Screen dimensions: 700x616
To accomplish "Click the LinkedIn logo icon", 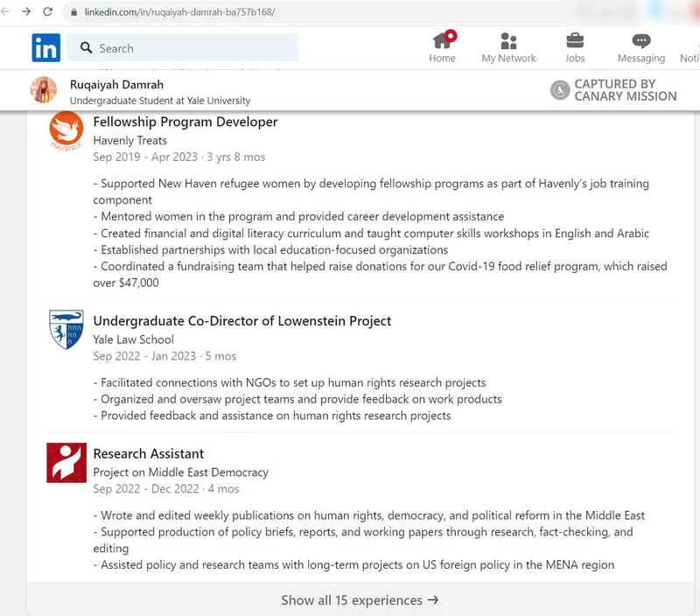I will (46, 48).
